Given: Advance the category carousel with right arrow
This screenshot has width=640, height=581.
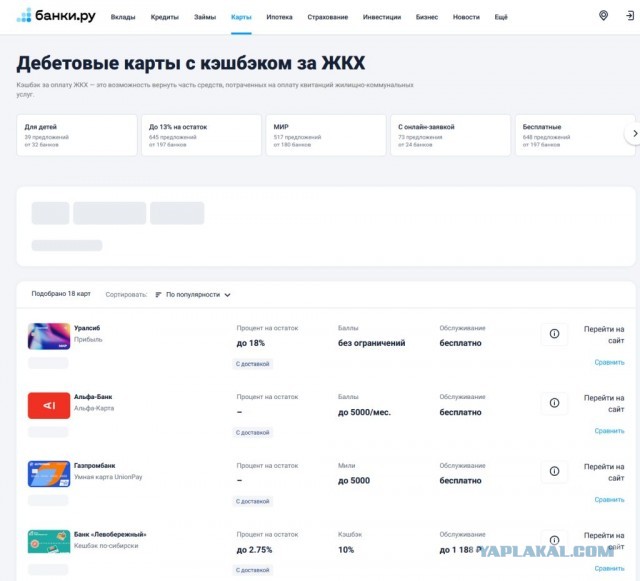Looking at the screenshot, I should point(634,133).
